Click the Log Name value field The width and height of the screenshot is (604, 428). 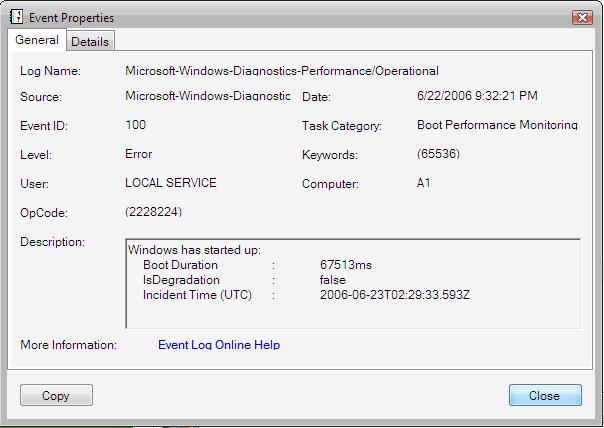281,71
